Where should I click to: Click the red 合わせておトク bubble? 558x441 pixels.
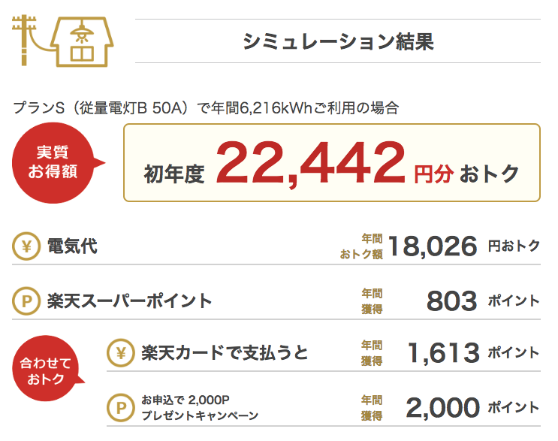[x=48, y=368]
